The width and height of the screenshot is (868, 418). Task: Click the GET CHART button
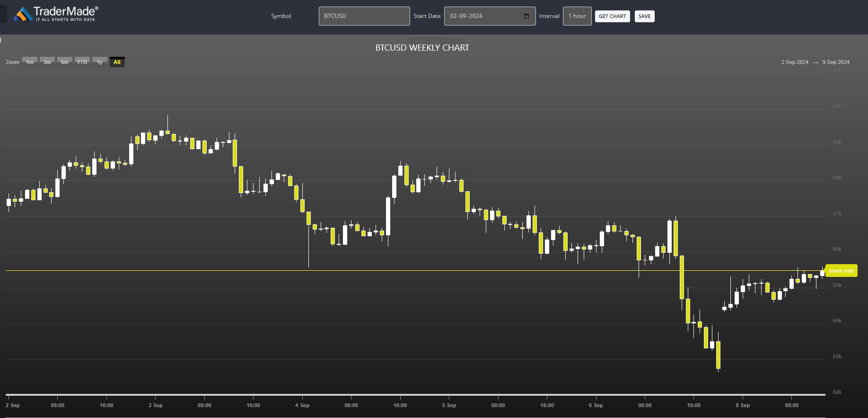612,16
